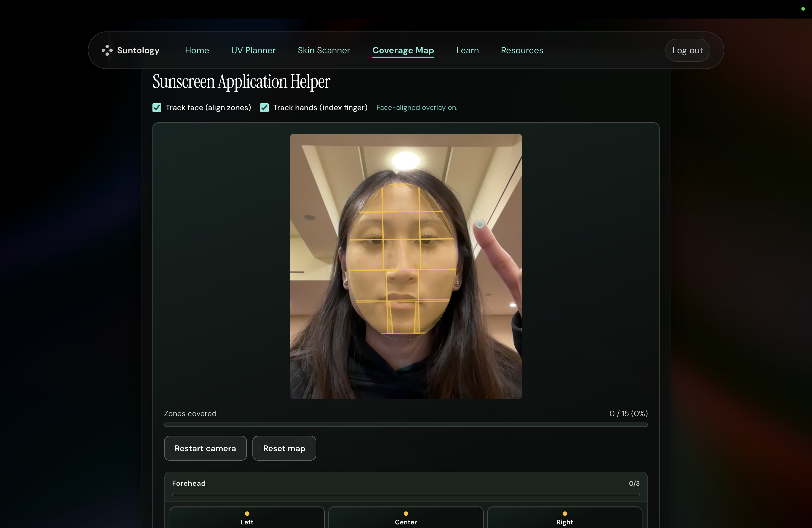This screenshot has height=528, width=812.
Task: Click the Right forehead zone yellow dot
Action: tap(565, 514)
